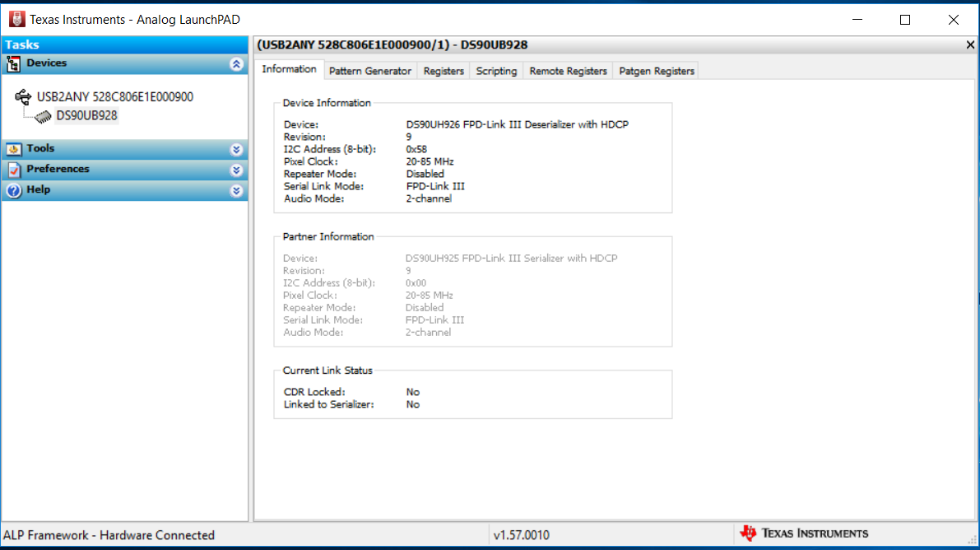Open the Patgen Registers tab

pos(657,72)
